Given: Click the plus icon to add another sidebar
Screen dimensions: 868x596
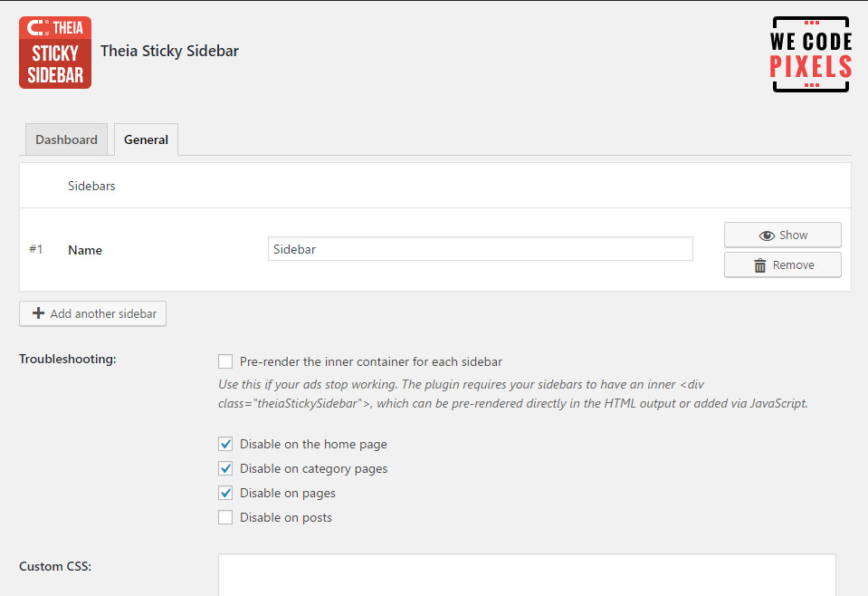Looking at the screenshot, I should pos(38,314).
